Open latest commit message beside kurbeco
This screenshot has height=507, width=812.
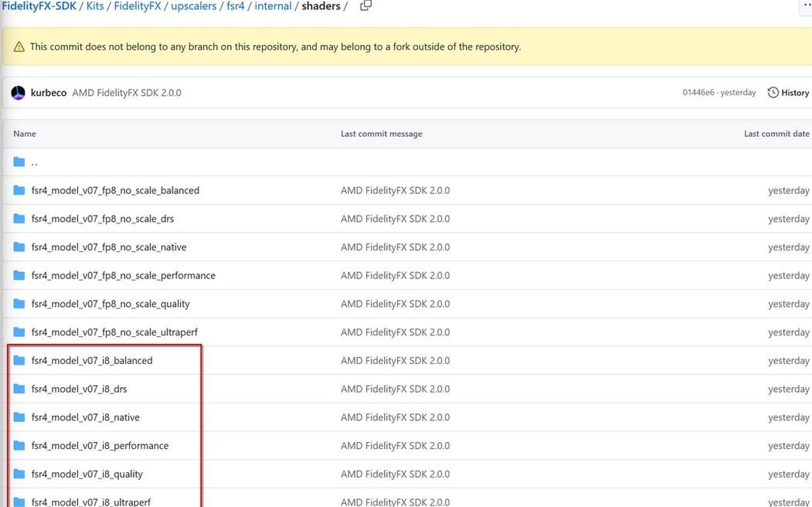click(x=127, y=93)
